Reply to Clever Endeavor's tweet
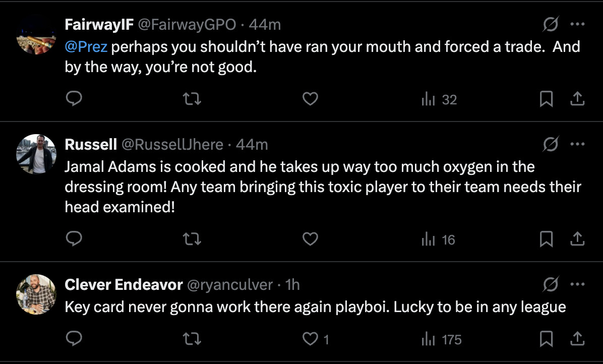Viewport: 603px width, 364px height. (x=74, y=339)
